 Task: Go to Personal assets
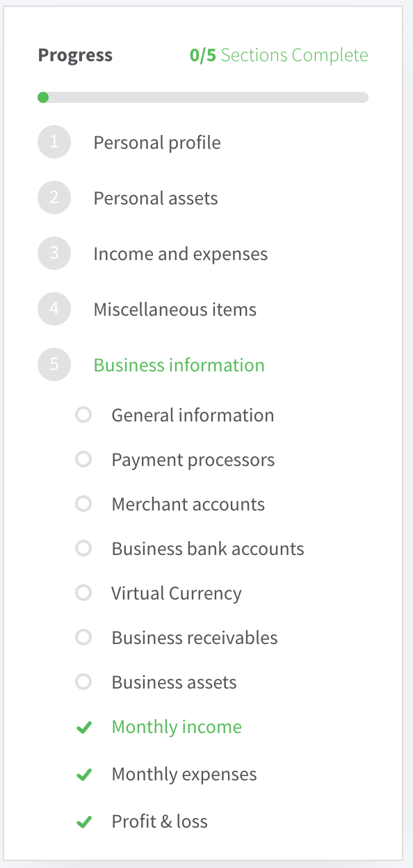tap(156, 198)
